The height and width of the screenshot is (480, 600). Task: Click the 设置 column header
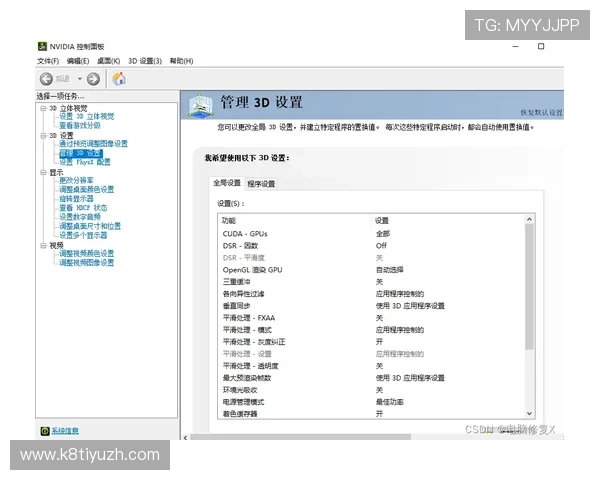382,220
